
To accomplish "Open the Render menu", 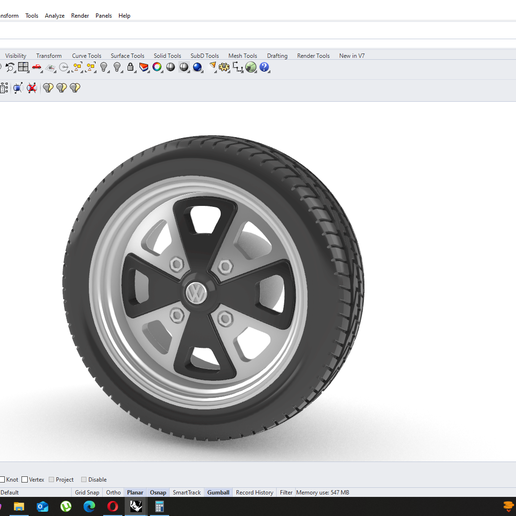I will (80, 16).
